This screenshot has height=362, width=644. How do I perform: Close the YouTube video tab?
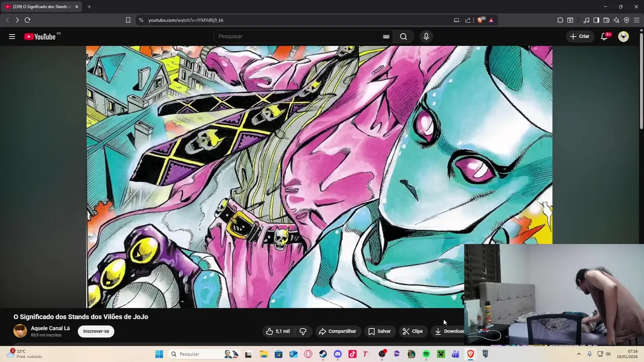tap(76, 7)
